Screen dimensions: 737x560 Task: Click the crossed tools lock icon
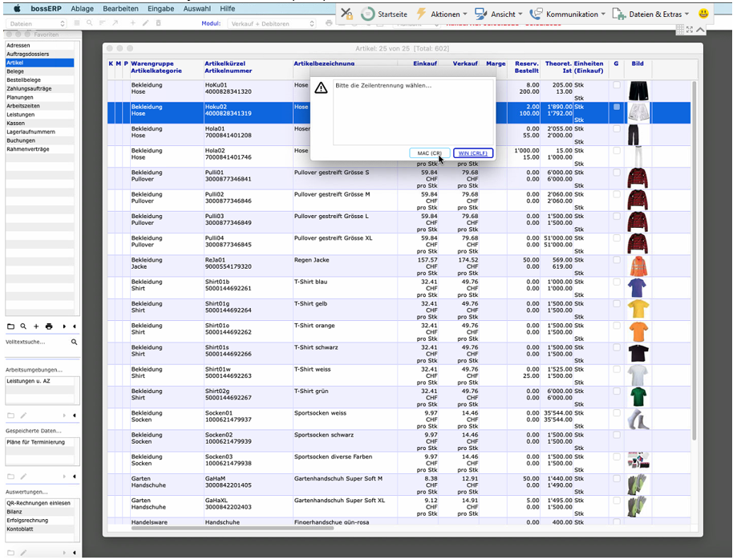click(346, 14)
